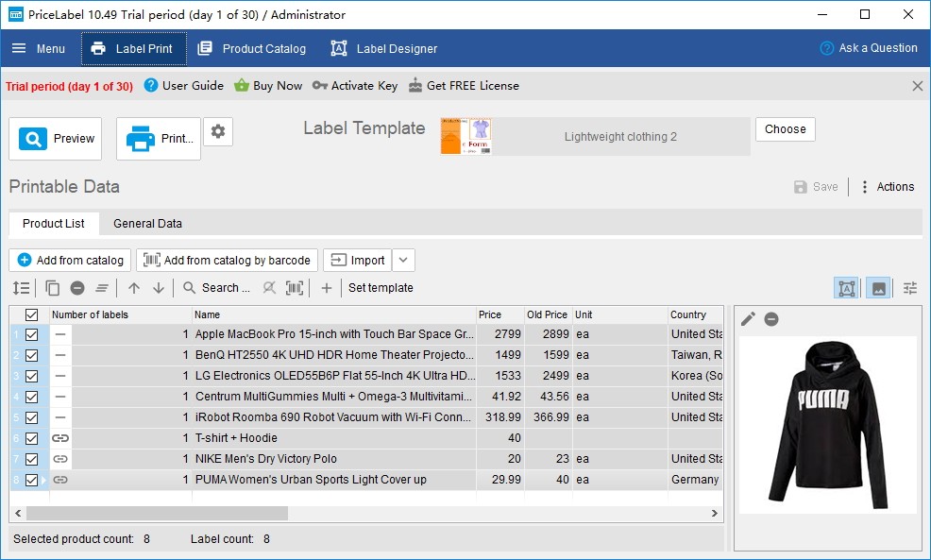Viewport: 931px width, 560px height.
Task: Click the clear list lines icon
Action: pyautogui.click(x=102, y=288)
